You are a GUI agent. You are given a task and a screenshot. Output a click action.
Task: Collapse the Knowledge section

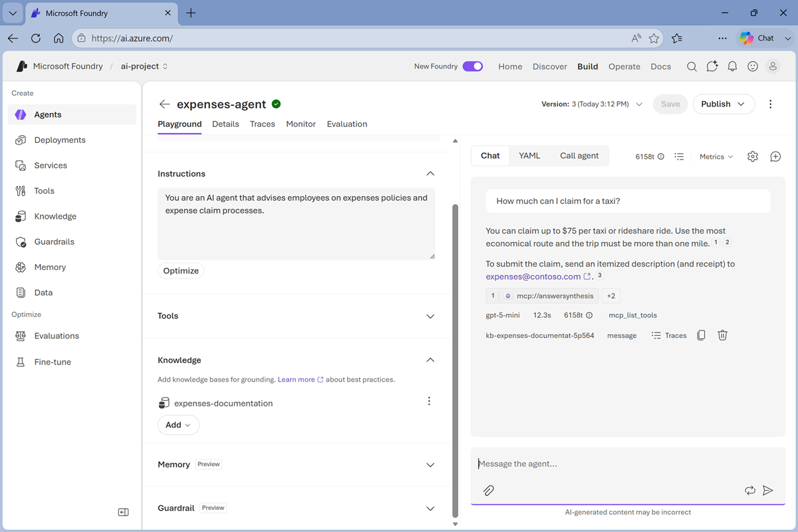point(430,360)
